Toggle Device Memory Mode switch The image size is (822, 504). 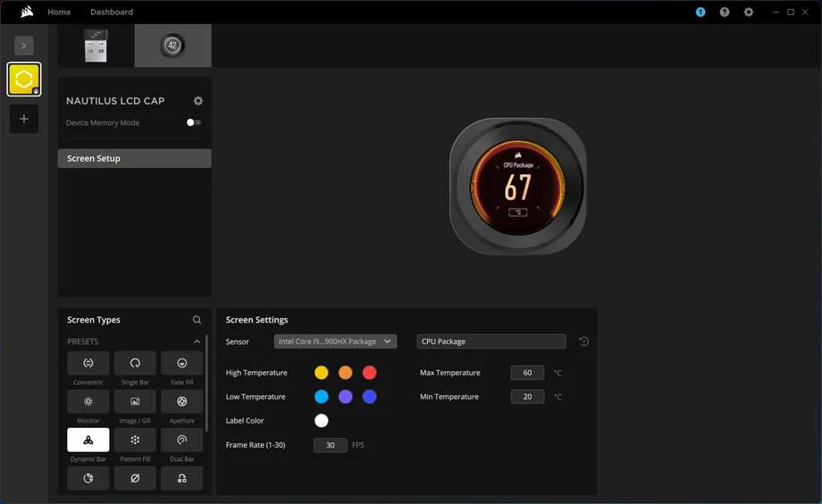(193, 122)
